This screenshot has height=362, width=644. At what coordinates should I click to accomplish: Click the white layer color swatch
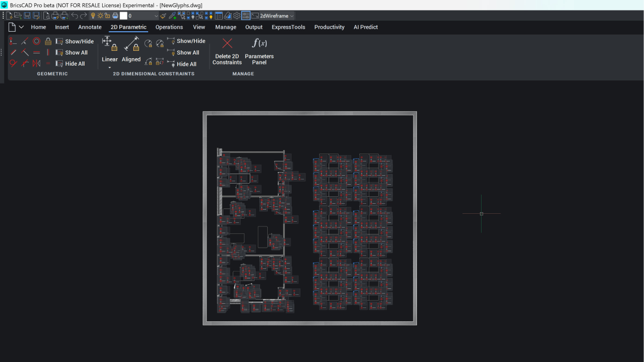pos(123,16)
